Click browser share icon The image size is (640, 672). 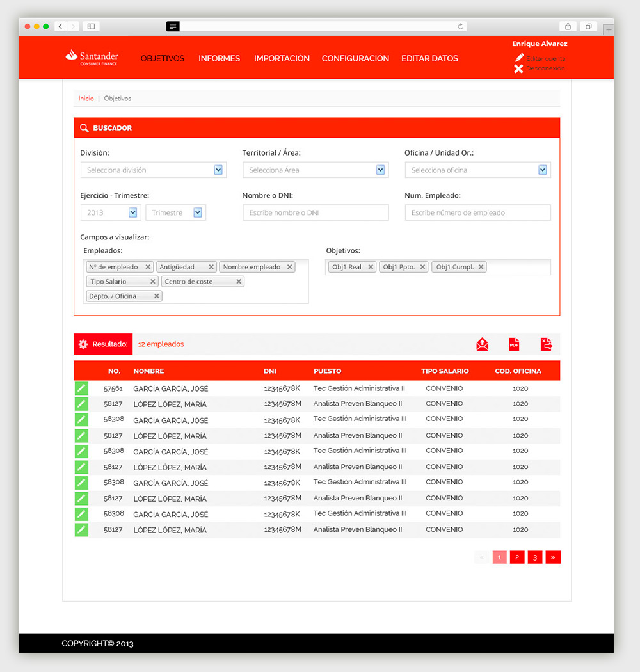click(x=568, y=26)
